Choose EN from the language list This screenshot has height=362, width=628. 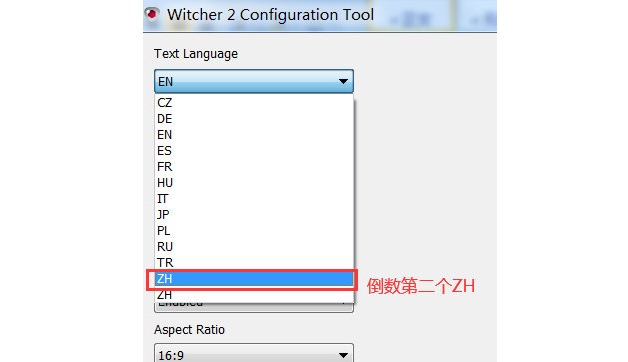point(254,135)
